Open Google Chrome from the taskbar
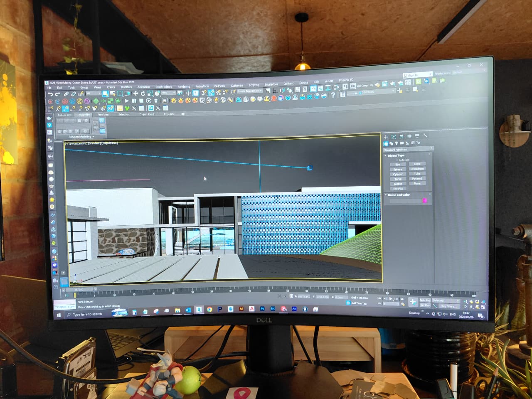The height and width of the screenshot is (399, 532). [209, 309]
